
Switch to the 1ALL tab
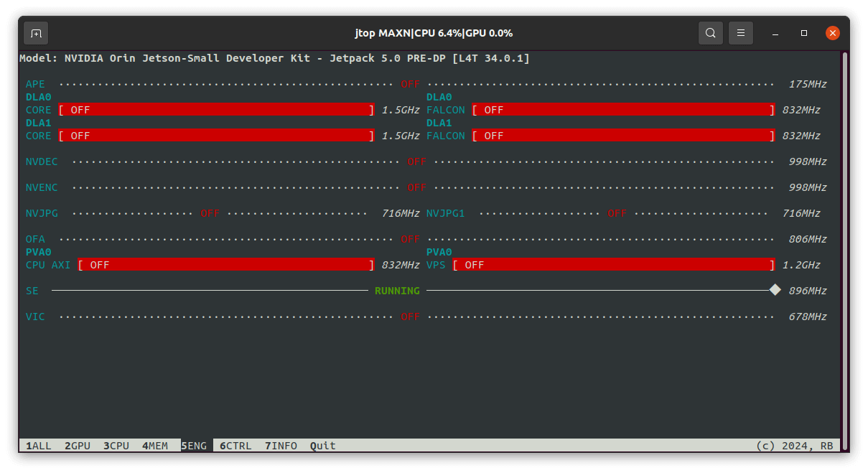pyautogui.click(x=39, y=446)
